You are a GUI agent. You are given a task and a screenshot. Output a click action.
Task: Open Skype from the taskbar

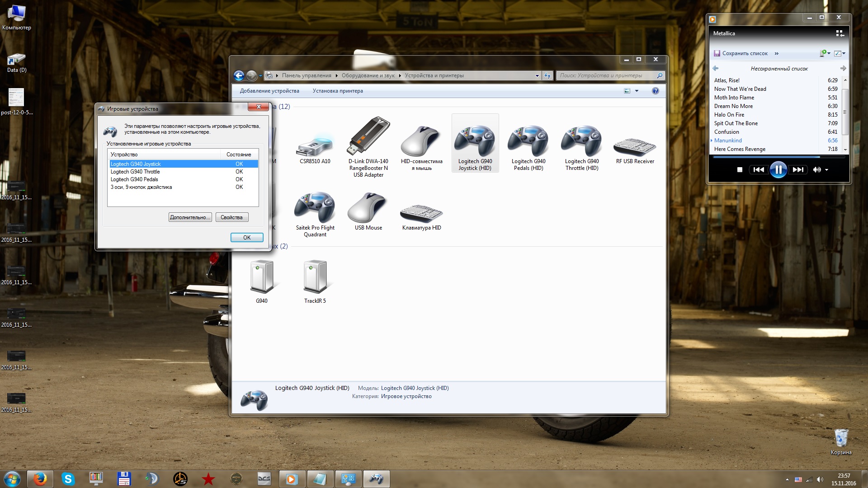pos(68,479)
